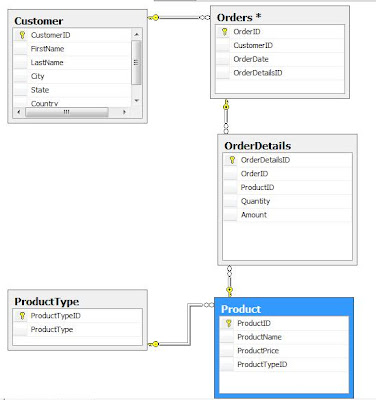This screenshot has height=400, width=376.
Task: Click the left arrow of Customer horizontal scrollbar
Action: [x=19, y=112]
